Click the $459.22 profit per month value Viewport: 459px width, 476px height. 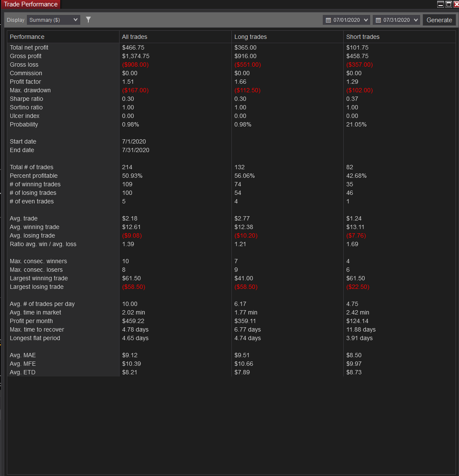click(133, 321)
